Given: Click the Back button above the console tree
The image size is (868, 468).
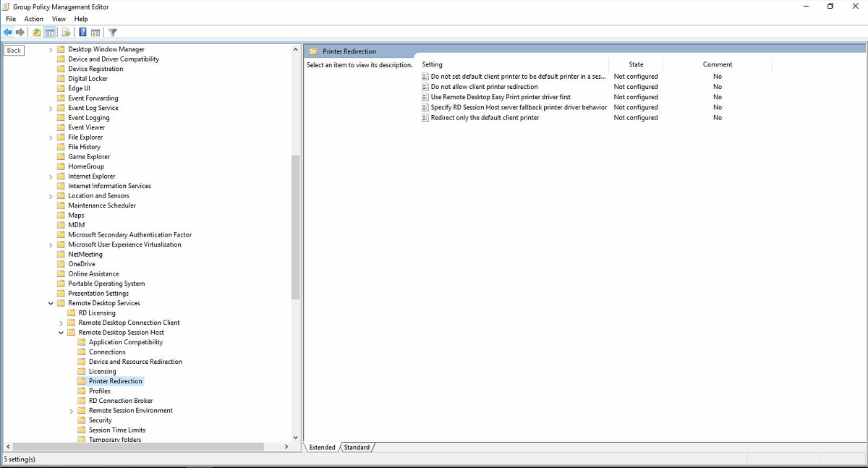Looking at the screenshot, I should [x=13, y=50].
